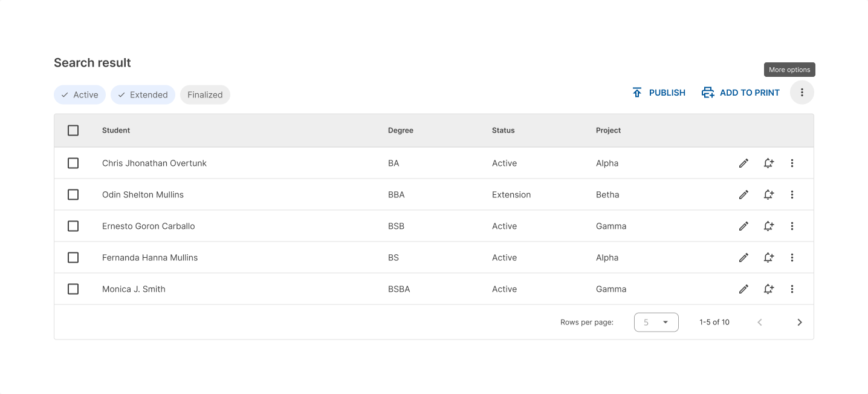Toggle the Active filter chip
Viewport: 868px width, 394px height.
[80, 94]
